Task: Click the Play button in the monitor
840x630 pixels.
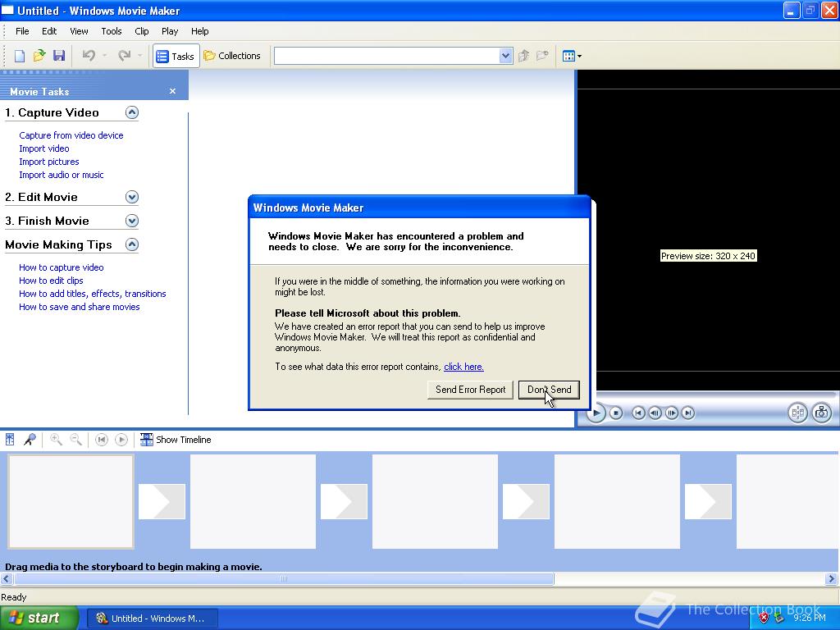Action: (596, 413)
